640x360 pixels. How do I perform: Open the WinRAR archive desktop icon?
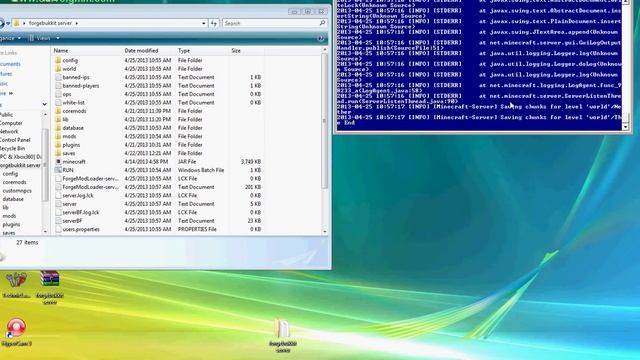49,278
